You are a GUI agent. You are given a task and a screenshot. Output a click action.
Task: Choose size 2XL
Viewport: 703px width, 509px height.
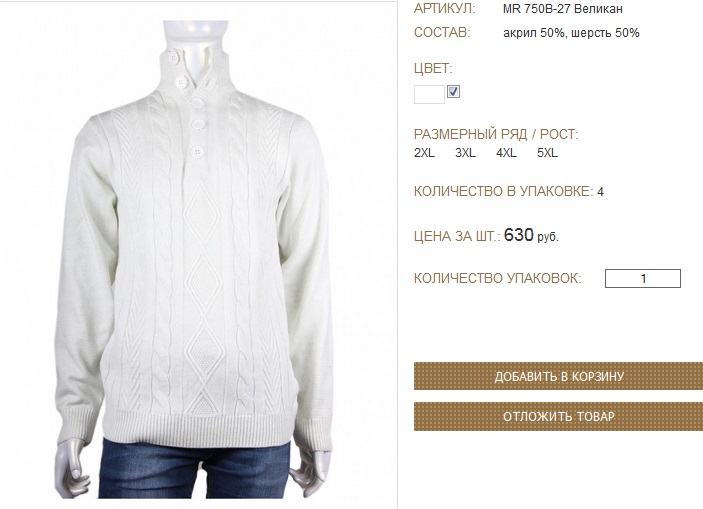[424, 153]
